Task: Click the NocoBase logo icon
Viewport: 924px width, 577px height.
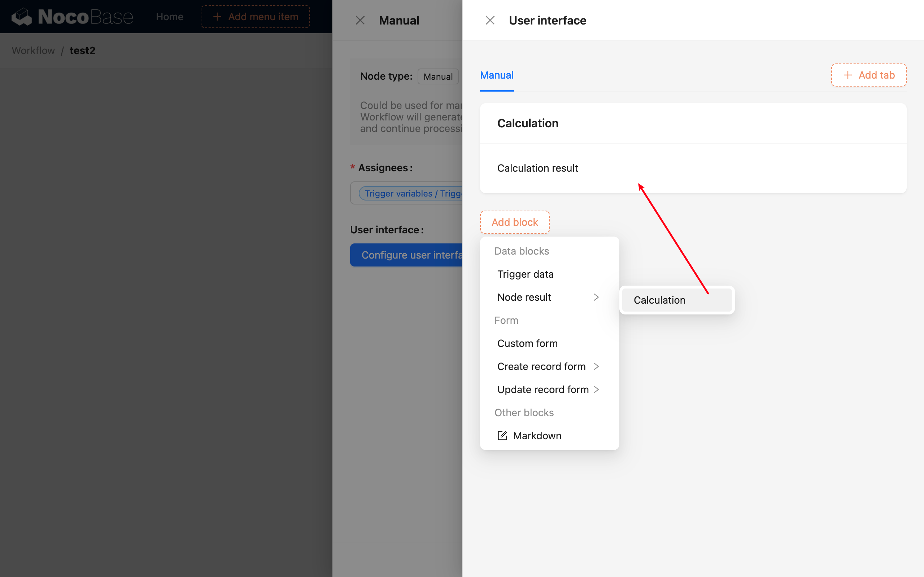Action: click(x=21, y=17)
